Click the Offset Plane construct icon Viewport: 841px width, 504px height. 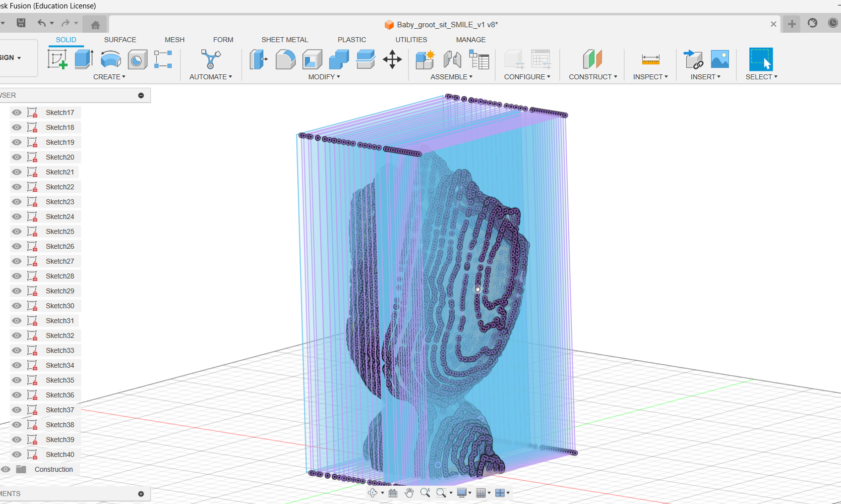(593, 59)
